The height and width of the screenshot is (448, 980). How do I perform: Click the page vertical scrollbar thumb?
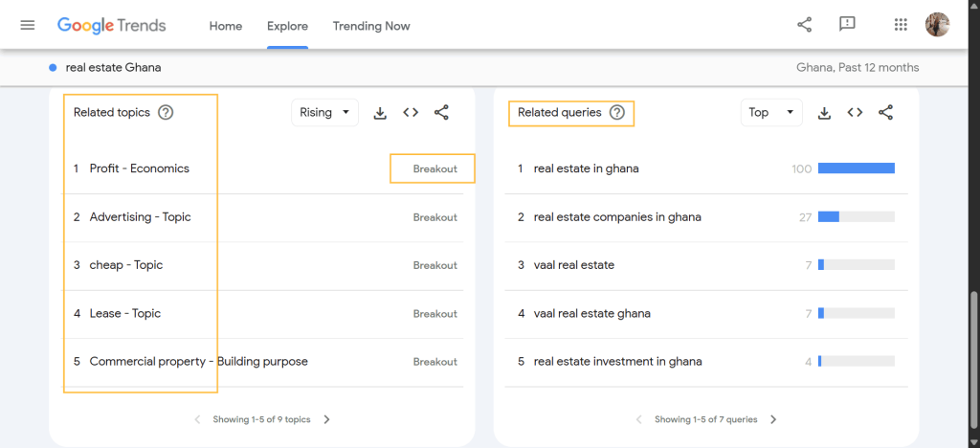[973, 358]
